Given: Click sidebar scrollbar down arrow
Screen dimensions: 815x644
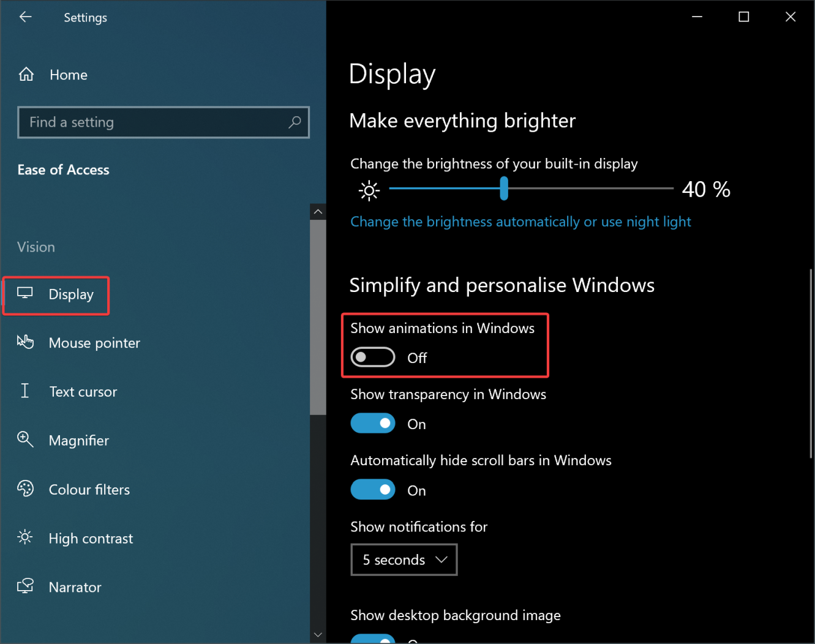Looking at the screenshot, I should [318, 635].
